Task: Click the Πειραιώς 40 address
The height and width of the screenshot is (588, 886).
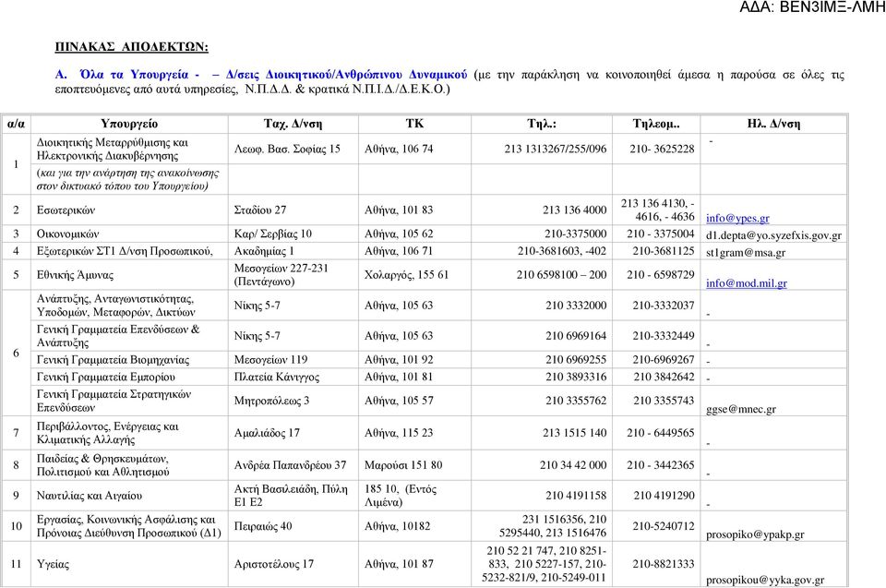Action: [x=263, y=526]
